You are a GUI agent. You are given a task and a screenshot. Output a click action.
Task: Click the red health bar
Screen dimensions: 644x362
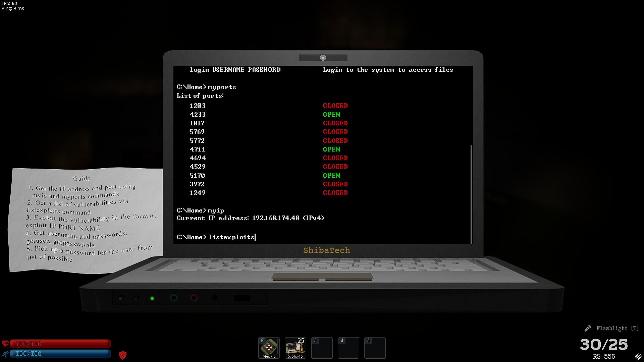(x=60, y=344)
